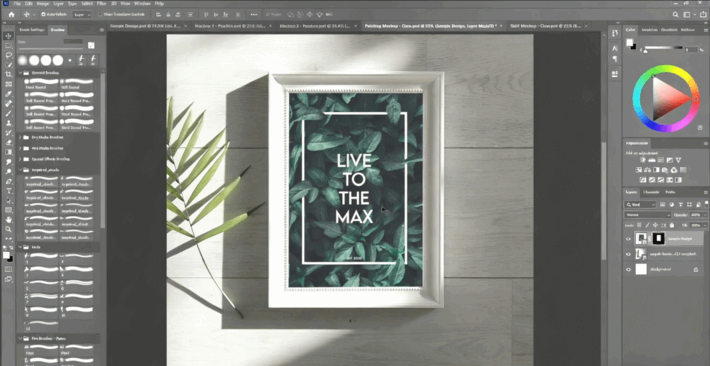This screenshot has width=710, height=366.
Task: Select the Frame tool
Action: [8, 84]
